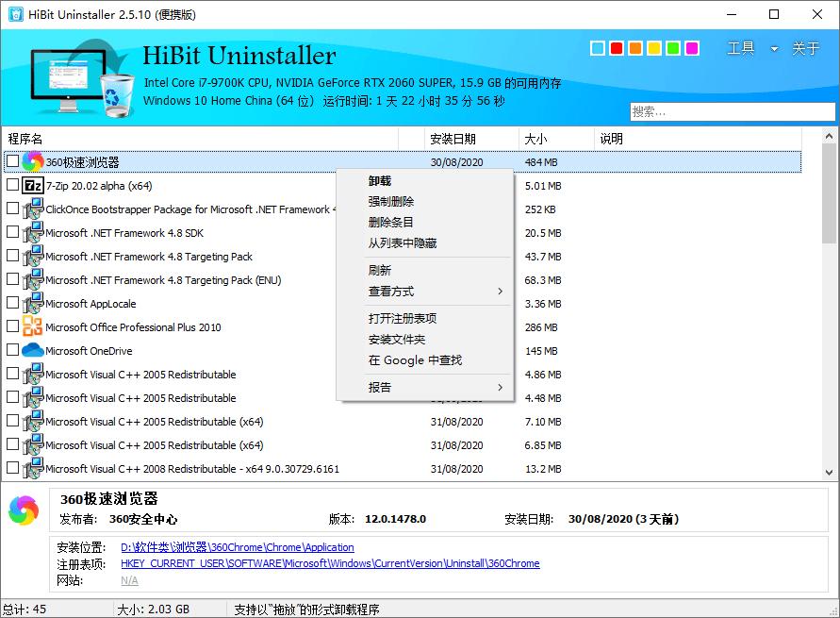Click the search box 搜索
Viewport: 840px width, 618px height.
(732, 111)
